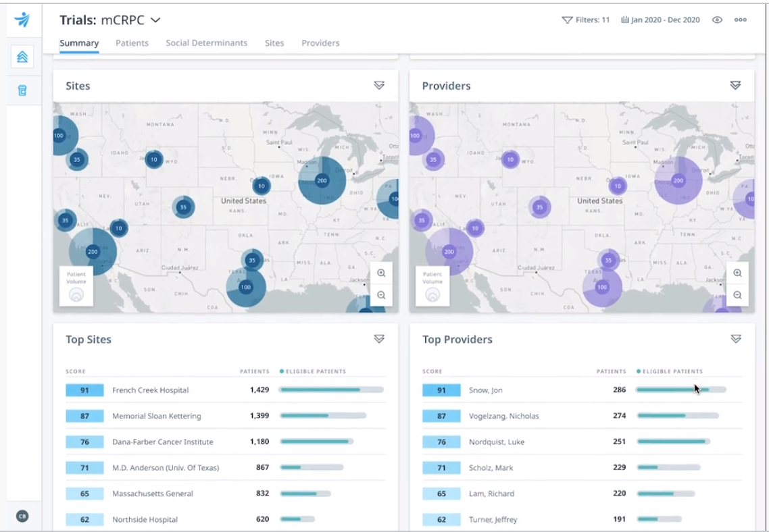Open provider Scholz, Mark
Screen dimensions: 769x532
click(491, 468)
